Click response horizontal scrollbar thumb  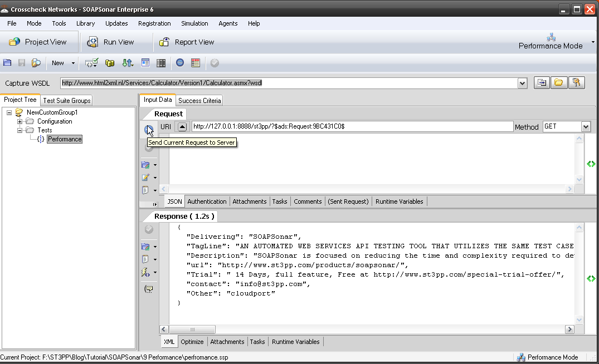click(x=192, y=329)
